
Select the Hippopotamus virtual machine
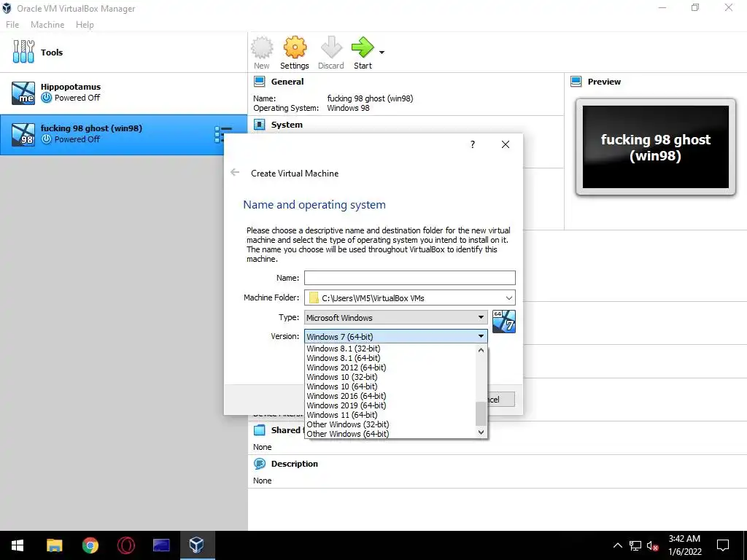[123, 93]
